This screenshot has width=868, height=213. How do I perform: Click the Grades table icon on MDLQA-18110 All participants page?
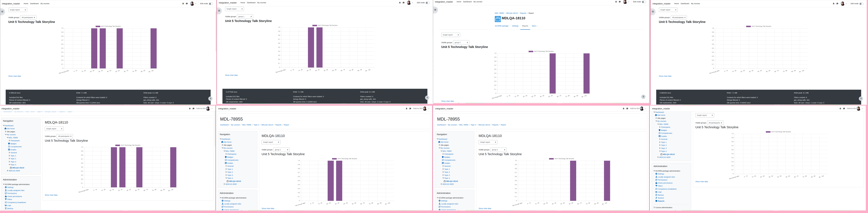[9, 150]
